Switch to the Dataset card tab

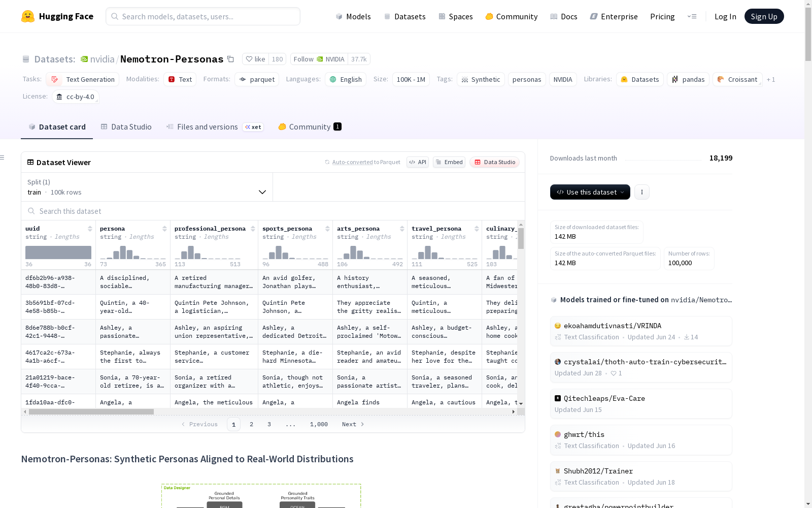click(x=57, y=127)
